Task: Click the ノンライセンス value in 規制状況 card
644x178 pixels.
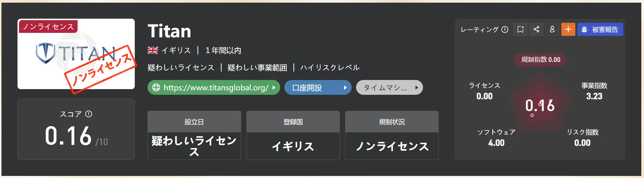Action: [392, 146]
